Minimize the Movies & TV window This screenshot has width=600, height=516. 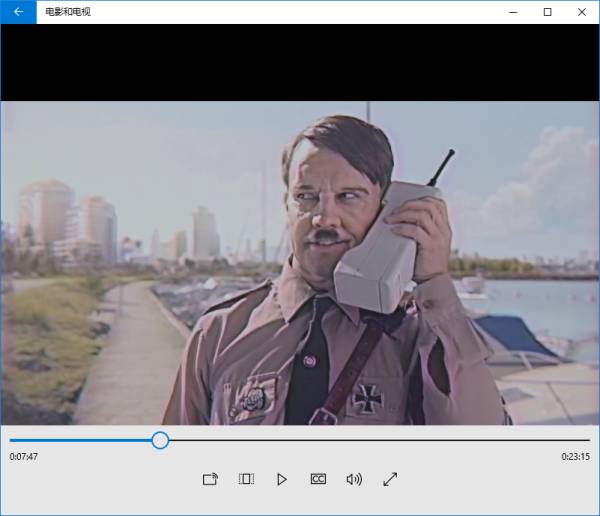tap(513, 12)
